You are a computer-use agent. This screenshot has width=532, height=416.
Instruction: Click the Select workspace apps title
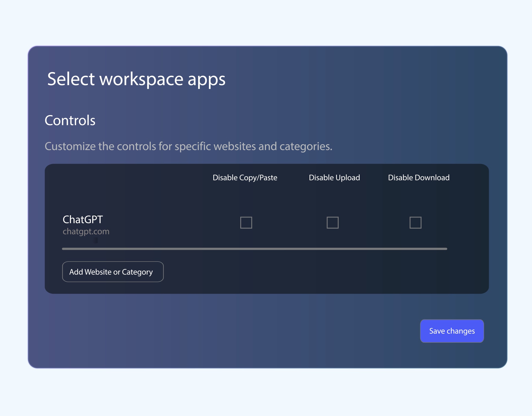tap(137, 80)
